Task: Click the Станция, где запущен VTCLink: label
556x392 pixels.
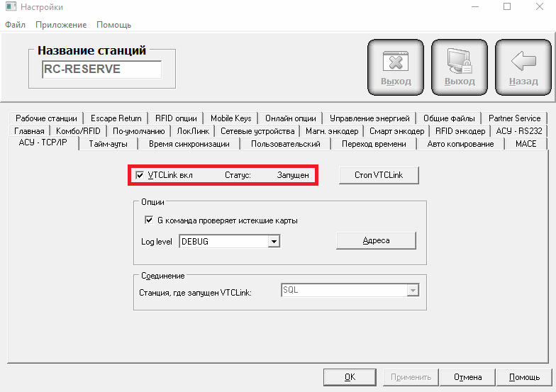Action: [195, 293]
